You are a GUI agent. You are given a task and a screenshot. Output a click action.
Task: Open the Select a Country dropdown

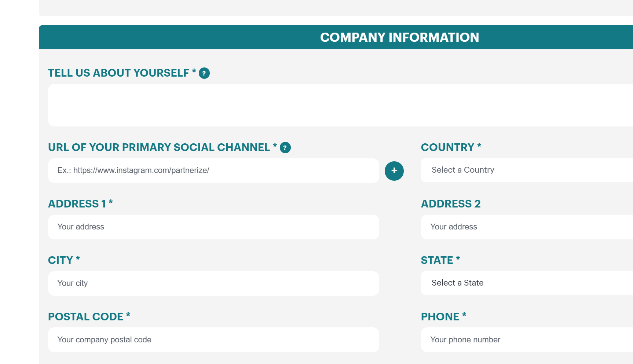click(x=527, y=170)
